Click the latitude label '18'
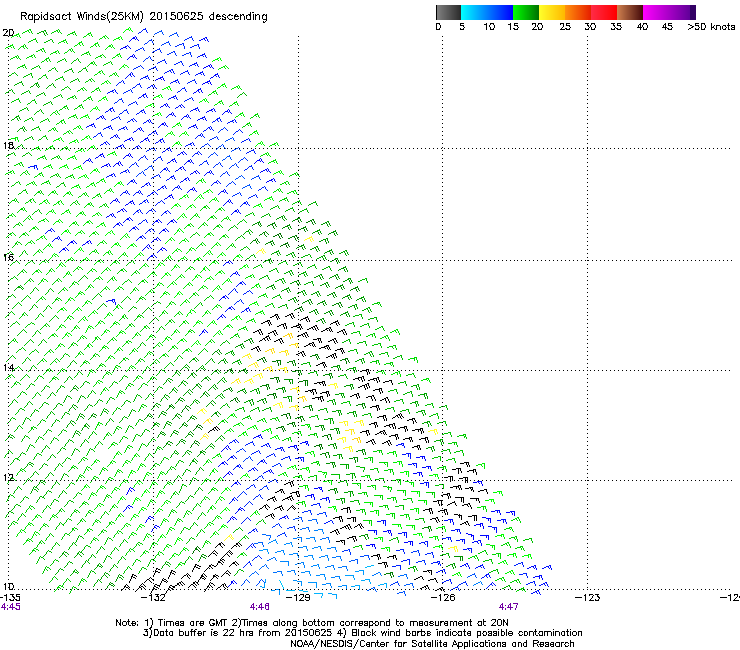Viewport: 740px width, 650px height. click(x=8, y=145)
